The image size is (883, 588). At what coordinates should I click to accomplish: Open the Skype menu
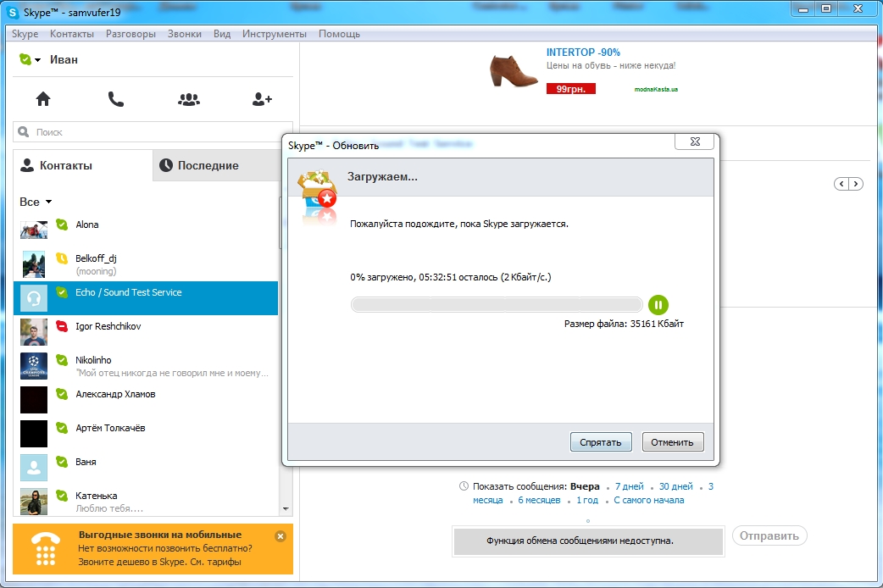[25, 34]
